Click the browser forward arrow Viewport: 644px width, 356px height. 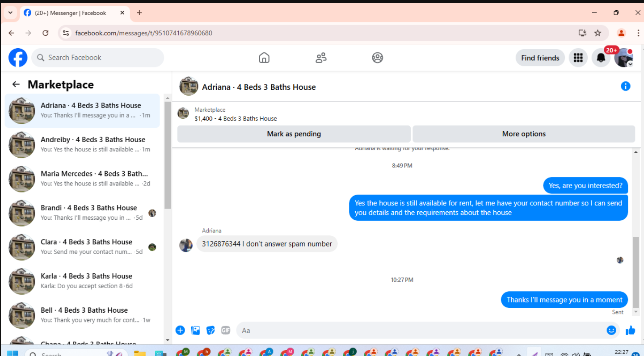coord(29,33)
